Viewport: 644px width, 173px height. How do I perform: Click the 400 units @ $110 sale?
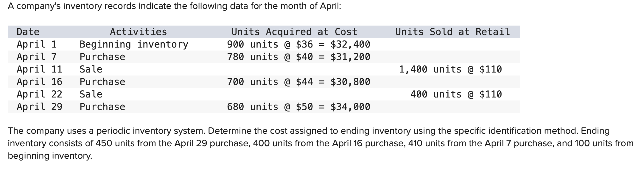point(456,94)
